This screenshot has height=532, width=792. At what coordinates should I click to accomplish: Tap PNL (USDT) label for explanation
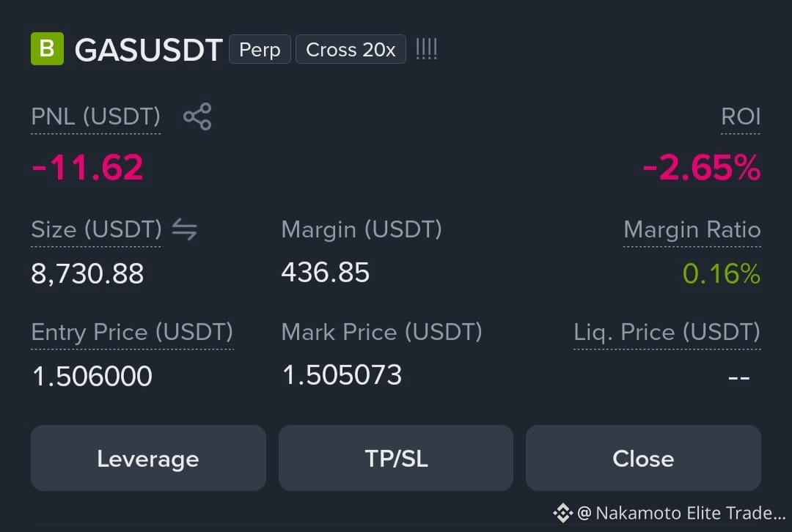[96, 117]
